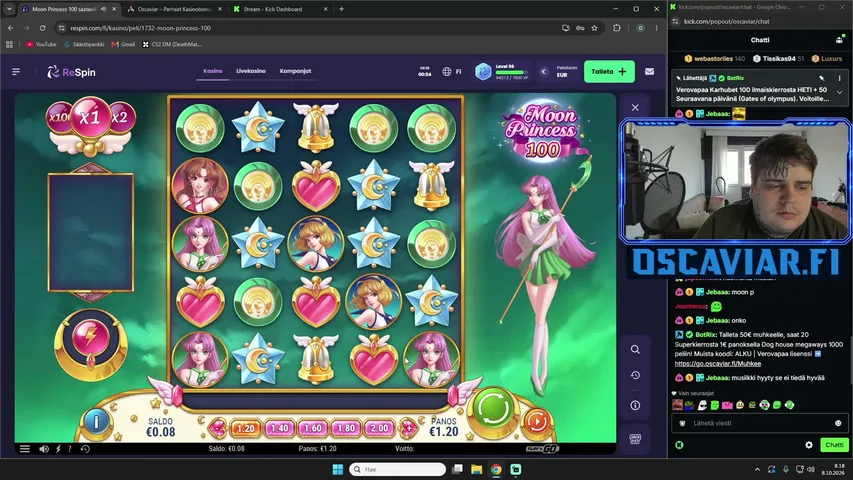Mute the Moon Princess tab audio

pyautogui.click(x=103, y=9)
